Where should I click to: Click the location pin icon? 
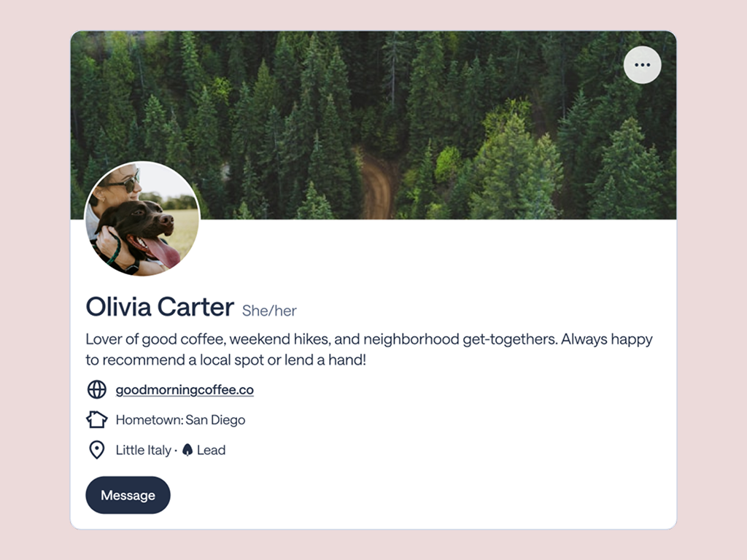[97, 450]
